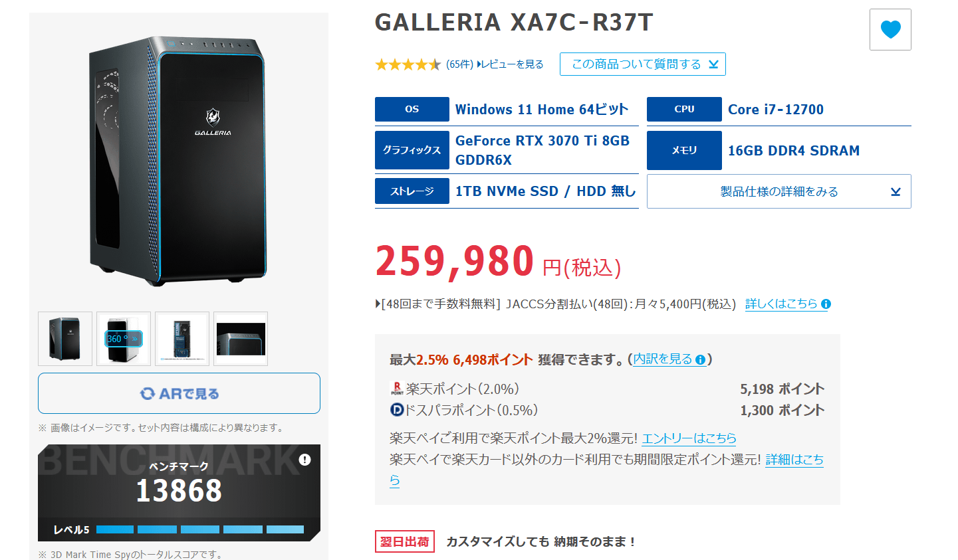
Task: Click the main GALLERIA product image
Action: 179,161
